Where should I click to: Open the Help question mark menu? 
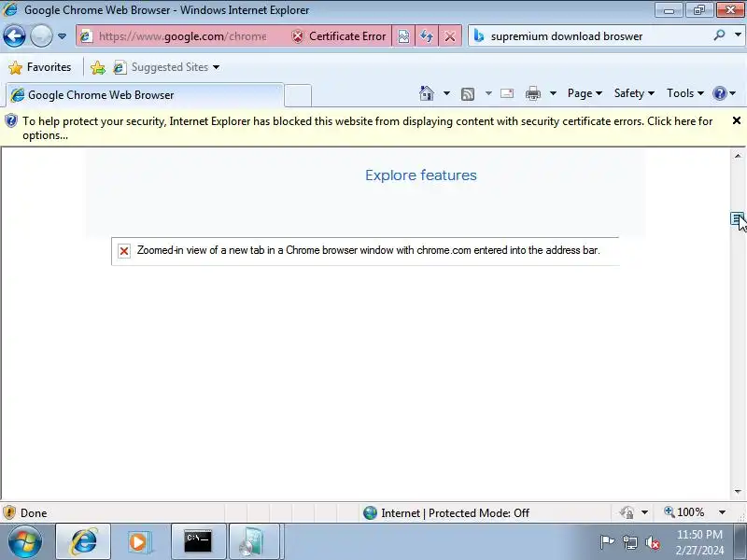click(725, 93)
